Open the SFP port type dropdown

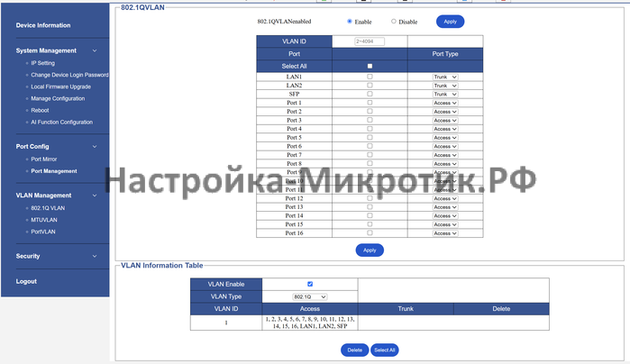445,94
